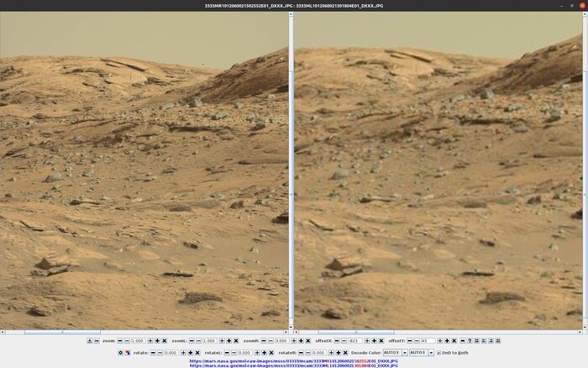Image resolution: width=588 pixels, height=368 pixels.
Task: Click bold minus button next to offsetX label
Action: pos(337,341)
